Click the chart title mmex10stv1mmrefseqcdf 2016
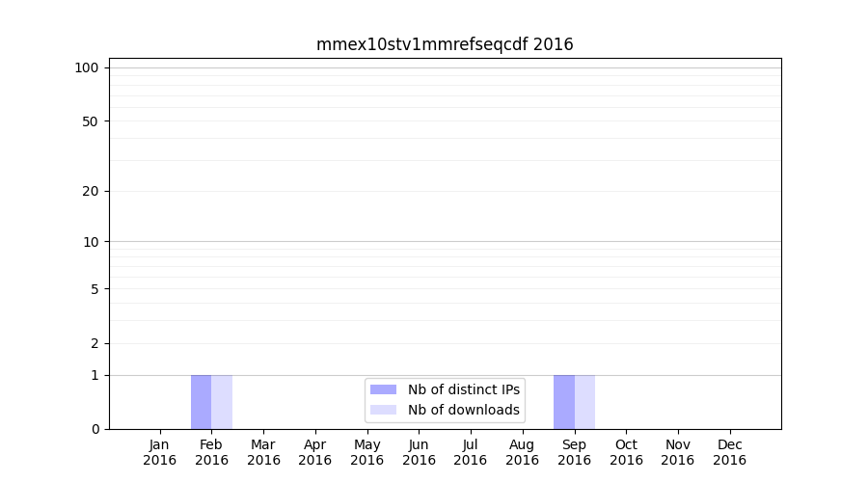Image resolution: width=868 pixels, height=482 pixels. point(445,44)
